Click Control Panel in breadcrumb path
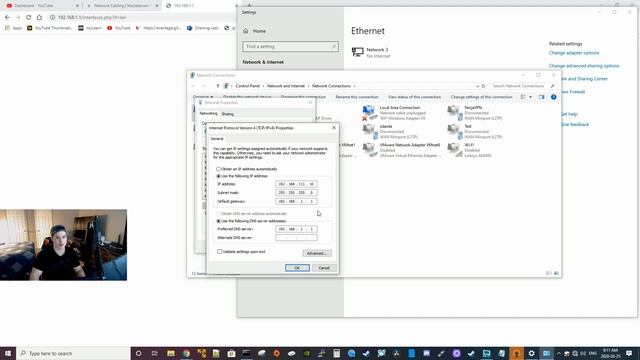 click(247, 86)
